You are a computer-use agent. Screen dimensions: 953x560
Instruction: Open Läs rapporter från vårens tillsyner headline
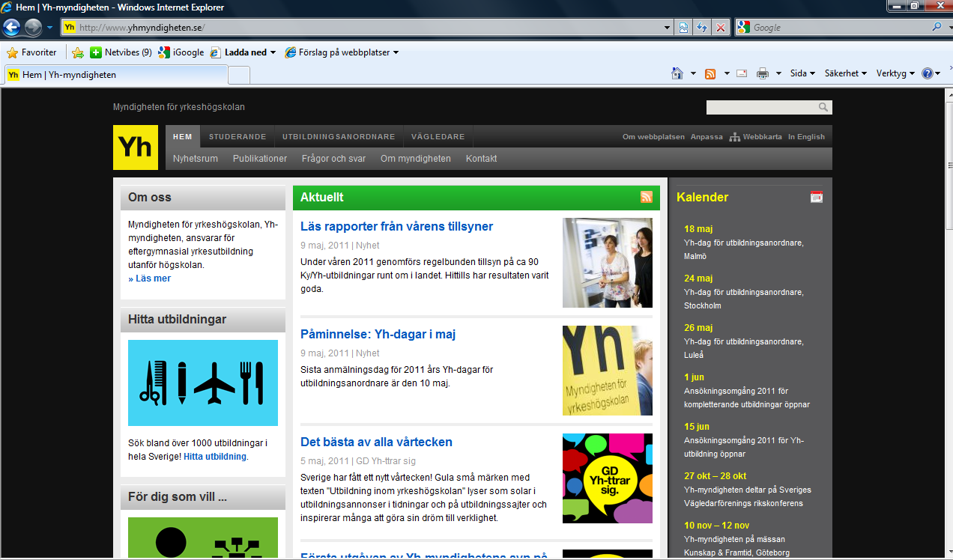(396, 226)
